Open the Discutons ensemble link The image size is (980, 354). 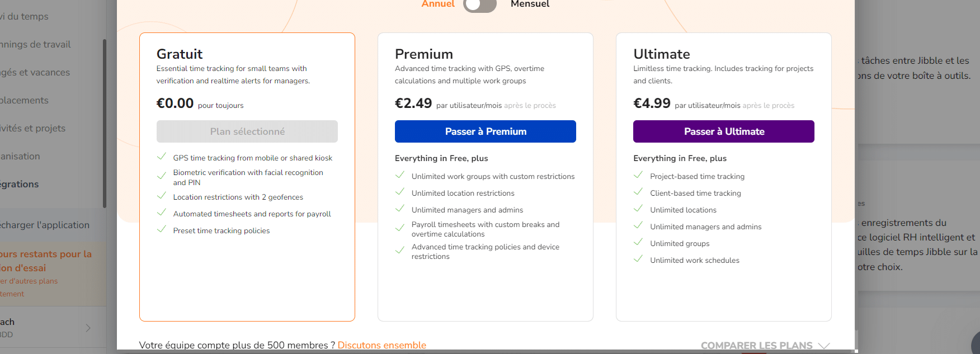click(382, 345)
